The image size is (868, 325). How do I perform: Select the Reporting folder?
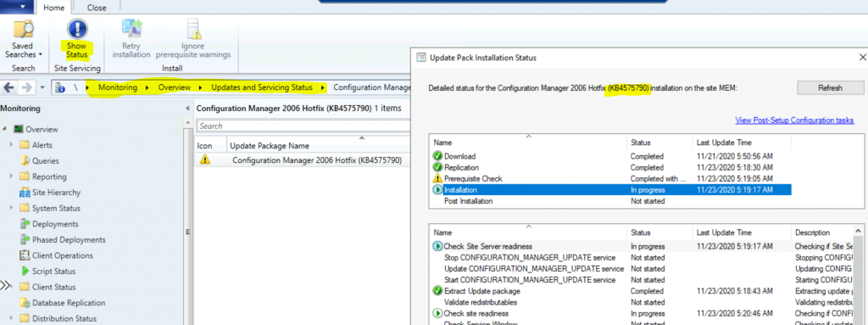click(x=48, y=177)
